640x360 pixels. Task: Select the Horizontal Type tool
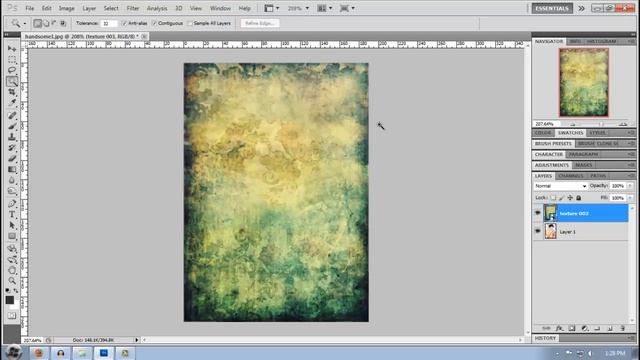(x=12, y=214)
